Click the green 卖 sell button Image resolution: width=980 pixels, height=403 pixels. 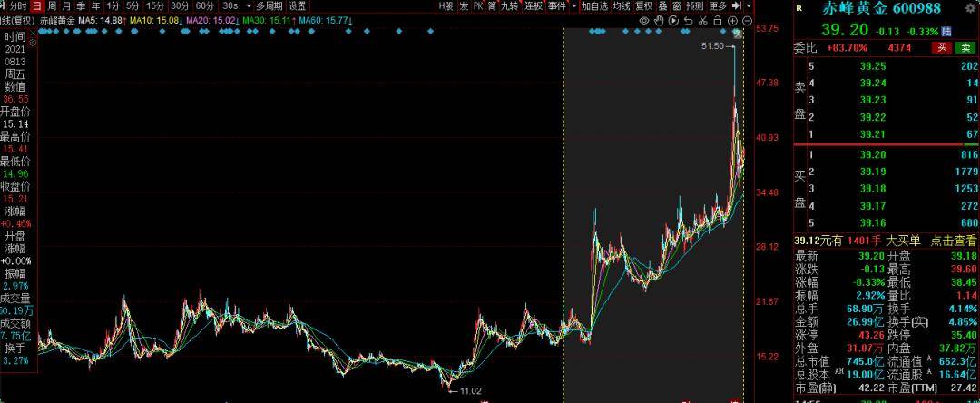[x=966, y=47]
